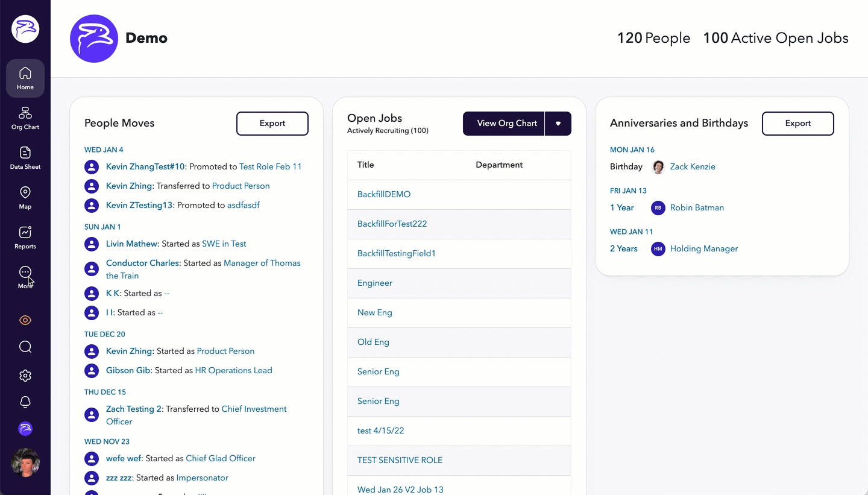The width and height of the screenshot is (868, 495).
Task: Toggle the orange eye visibility icon
Action: pyautogui.click(x=25, y=320)
